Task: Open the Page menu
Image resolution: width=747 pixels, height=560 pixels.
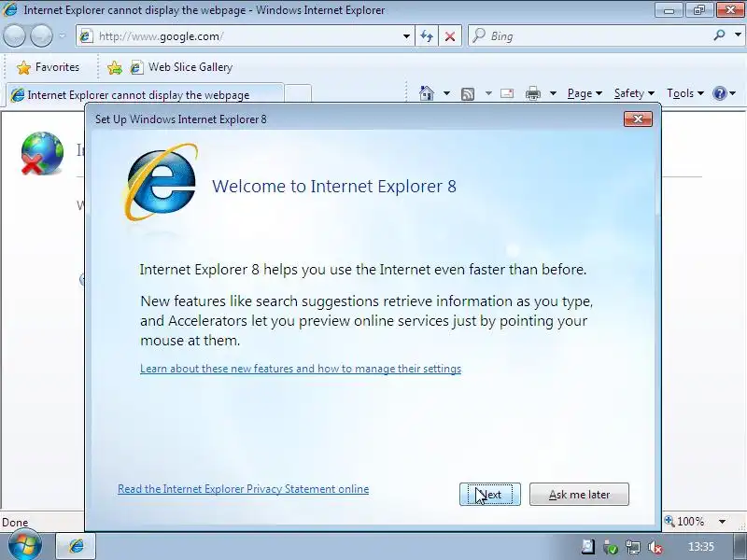Action: point(585,93)
